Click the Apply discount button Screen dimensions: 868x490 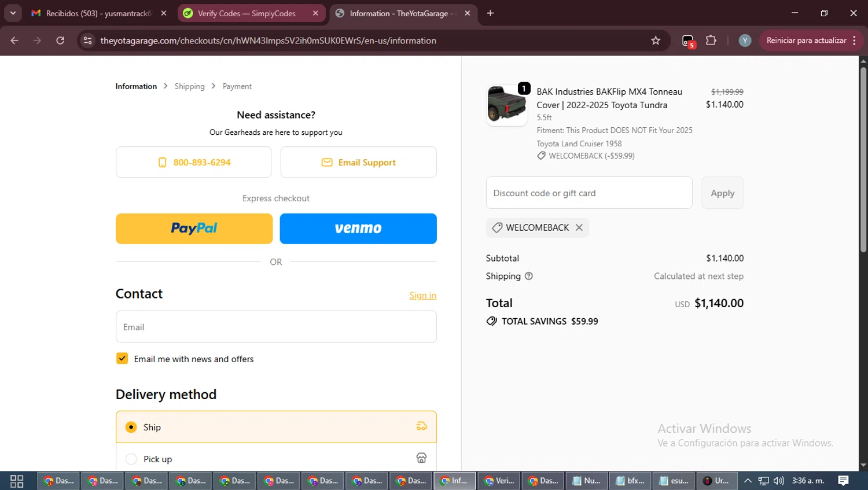click(x=723, y=193)
